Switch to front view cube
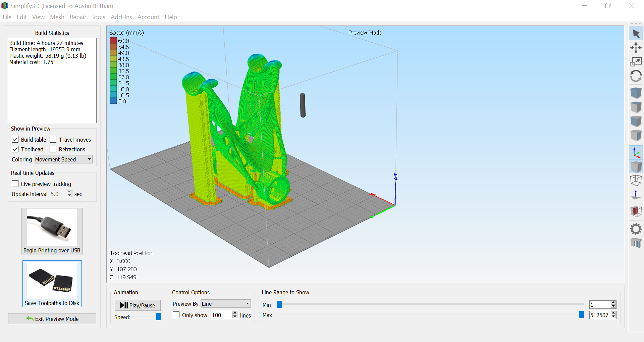The image size is (644, 342). pyautogui.click(x=636, y=121)
